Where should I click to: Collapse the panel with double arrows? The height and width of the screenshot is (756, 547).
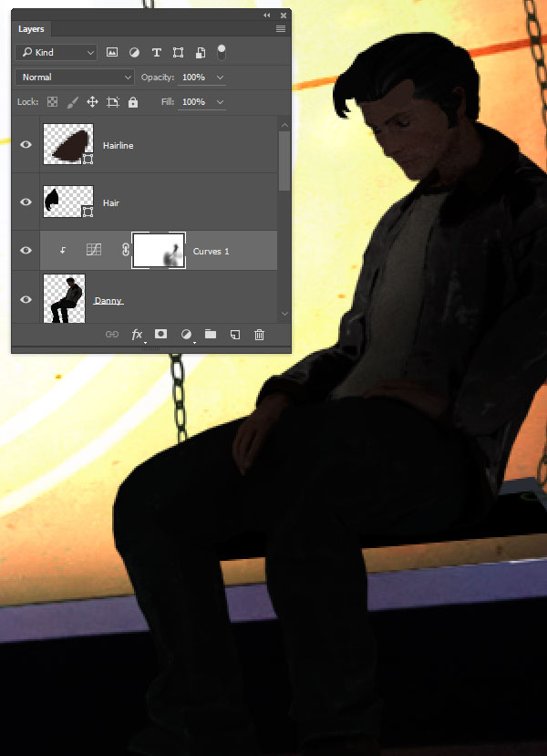coord(267,16)
